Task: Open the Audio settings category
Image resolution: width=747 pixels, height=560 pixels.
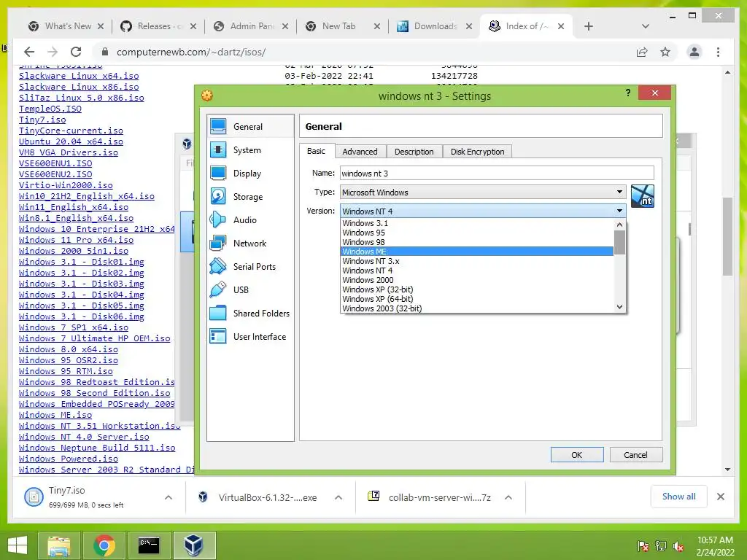Action: coord(251,220)
